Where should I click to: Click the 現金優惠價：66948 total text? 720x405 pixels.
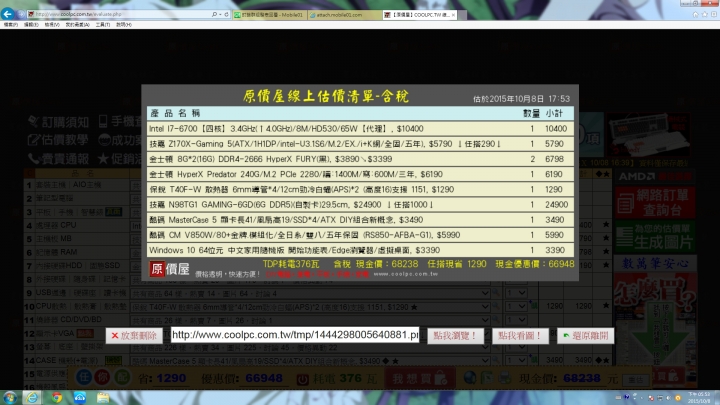(534, 264)
